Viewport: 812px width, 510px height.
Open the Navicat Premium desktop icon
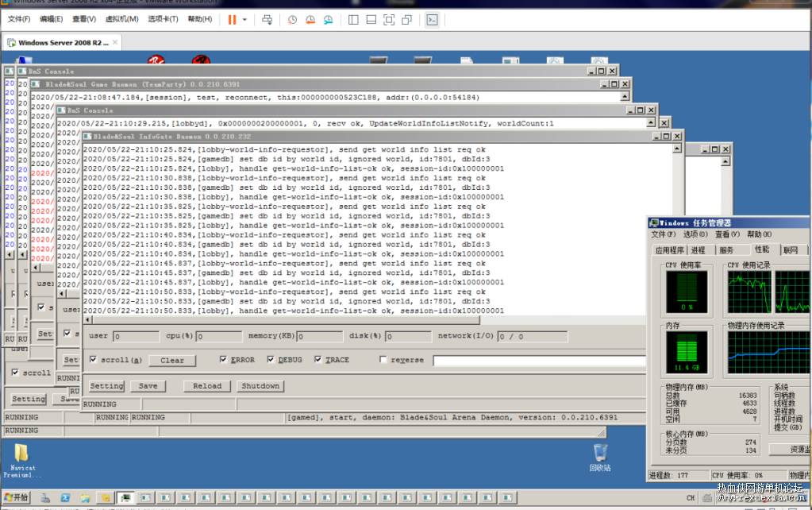[21, 460]
